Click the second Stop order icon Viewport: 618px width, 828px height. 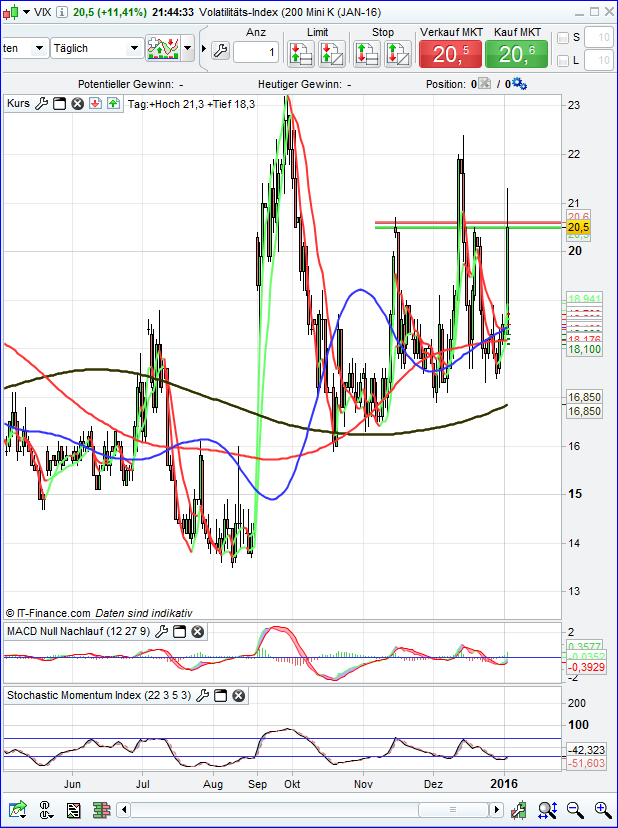click(398, 53)
